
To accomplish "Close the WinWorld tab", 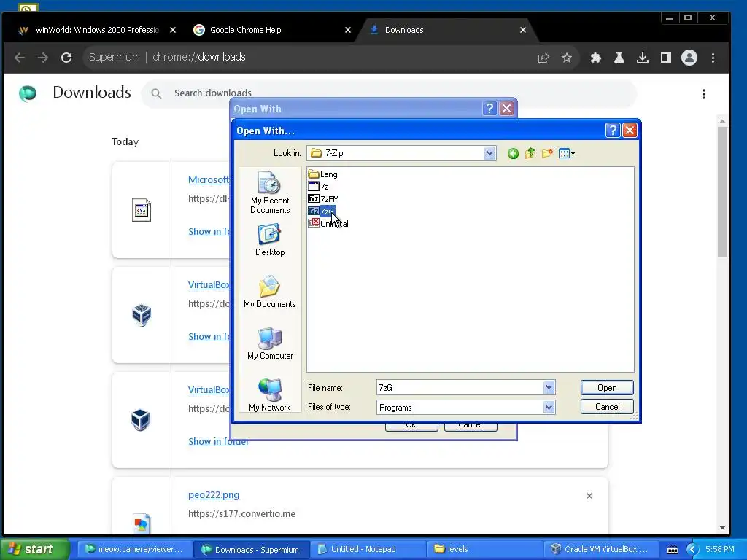I will [x=173, y=30].
